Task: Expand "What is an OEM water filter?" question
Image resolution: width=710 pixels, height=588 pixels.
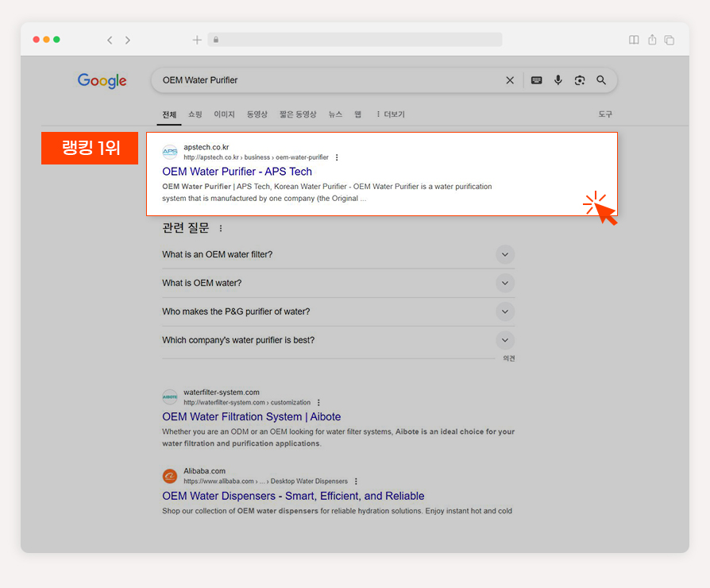Action: 505,254
